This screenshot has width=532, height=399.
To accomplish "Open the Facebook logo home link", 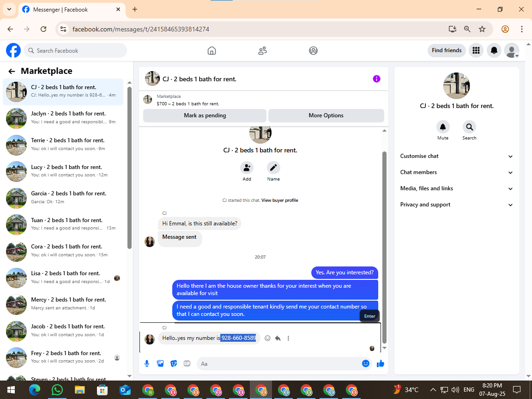I will (13, 50).
